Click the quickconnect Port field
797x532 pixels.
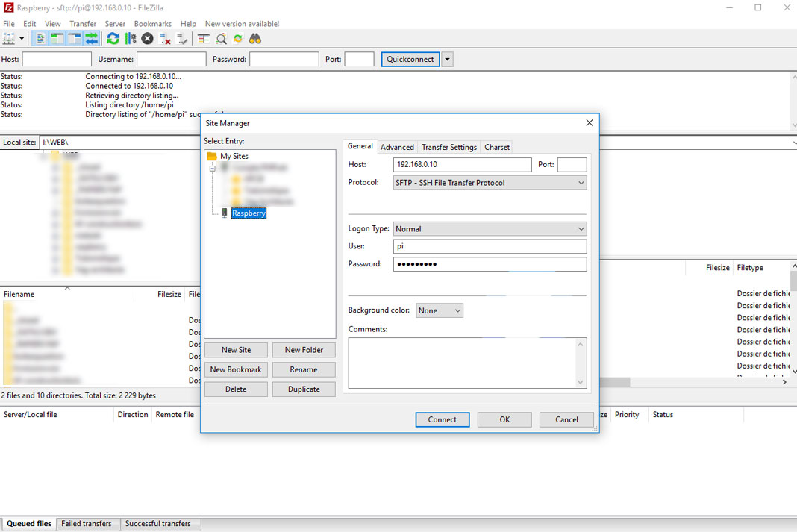click(x=360, y=59)
